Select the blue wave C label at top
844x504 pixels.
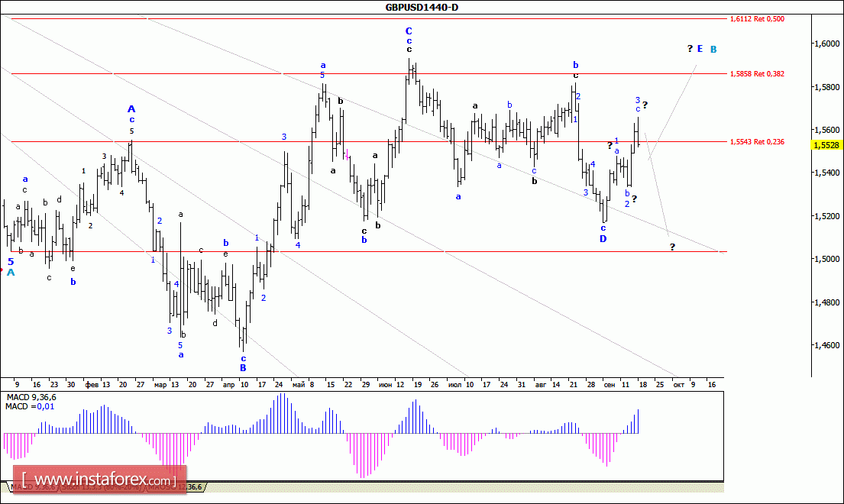point(409,31)
